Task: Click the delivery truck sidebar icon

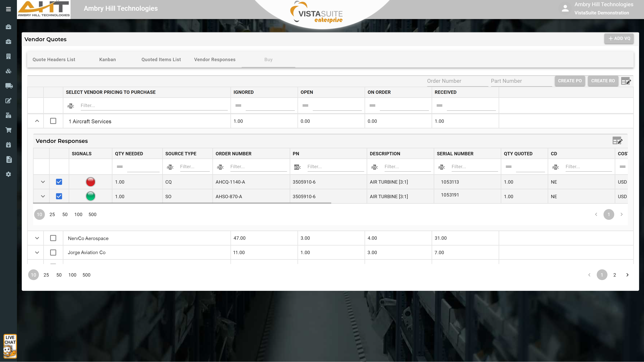Action: (x=9, y=86)
